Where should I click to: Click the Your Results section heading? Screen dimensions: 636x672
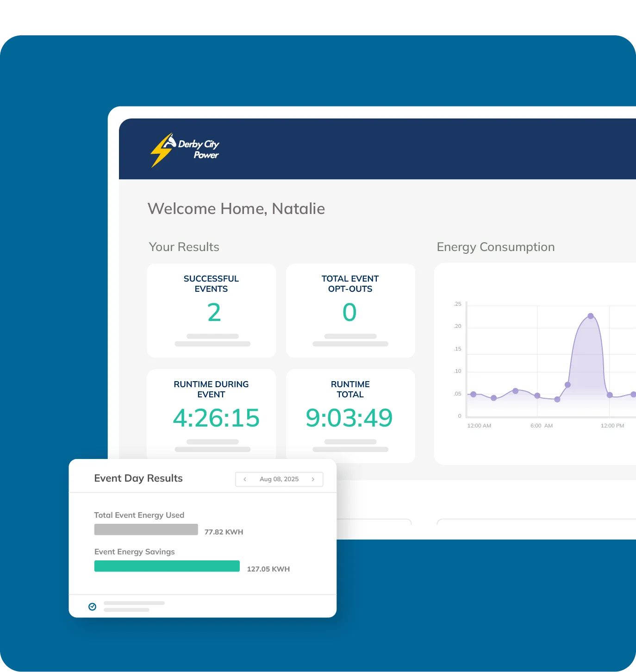point(184,247)
